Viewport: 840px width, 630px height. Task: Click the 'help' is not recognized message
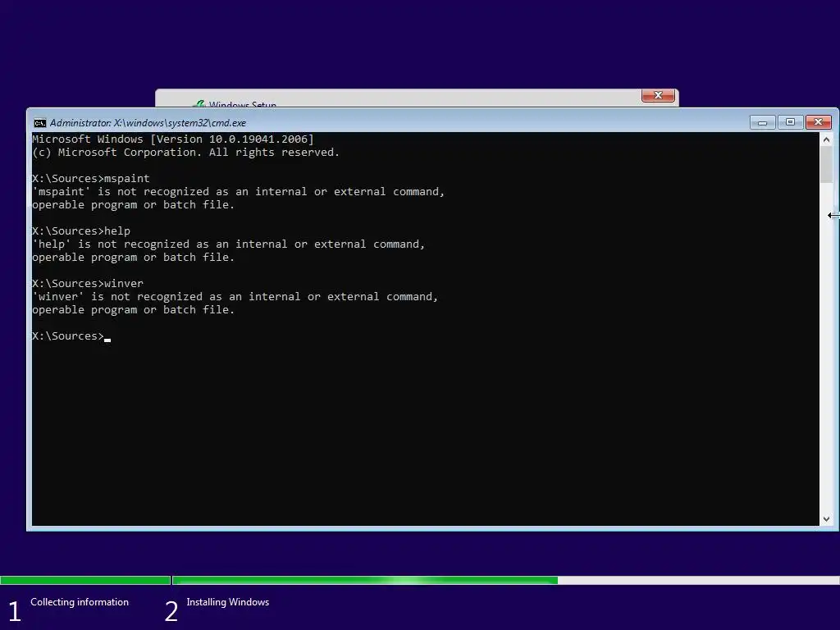point(229,251)
